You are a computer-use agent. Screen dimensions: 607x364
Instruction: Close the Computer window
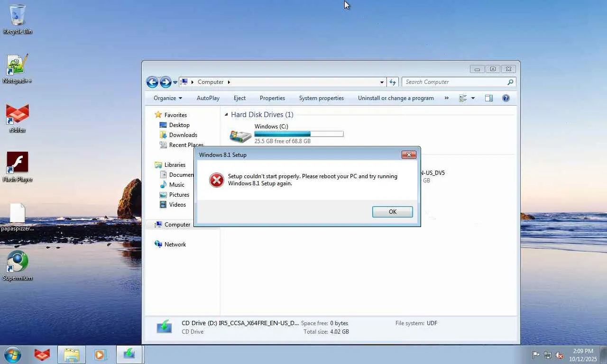(x=508, y=69)
